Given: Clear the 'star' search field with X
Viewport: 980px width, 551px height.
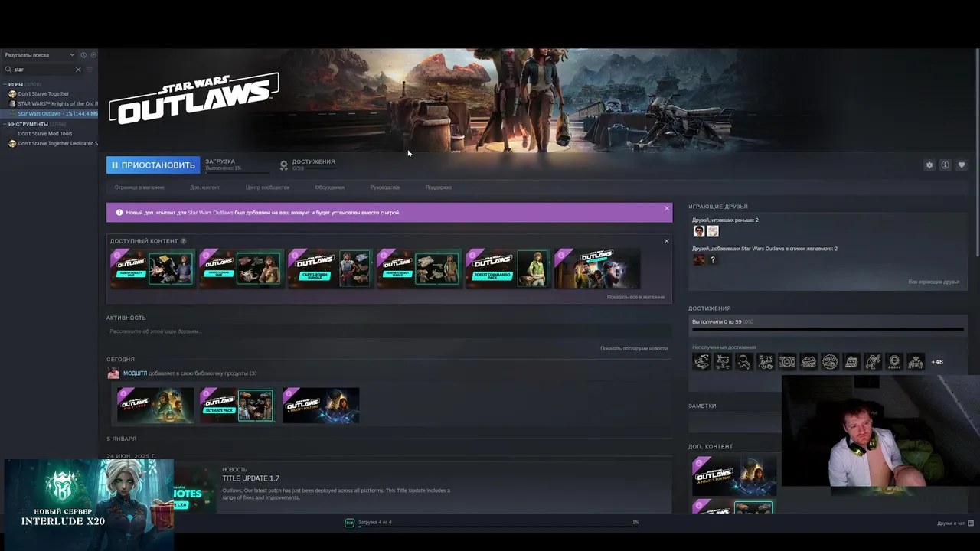Looking at the screenshot, I should click(77, 70).
